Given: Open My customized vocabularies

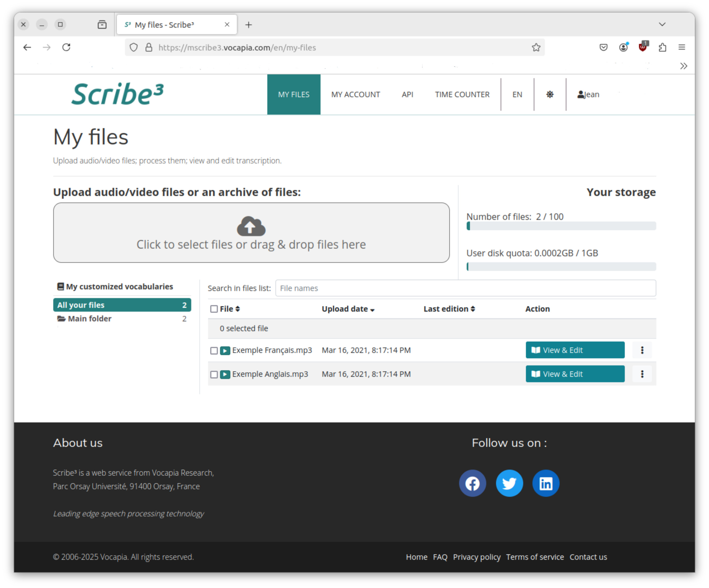Looking at the screenshot, I should (x=115, y=287).
